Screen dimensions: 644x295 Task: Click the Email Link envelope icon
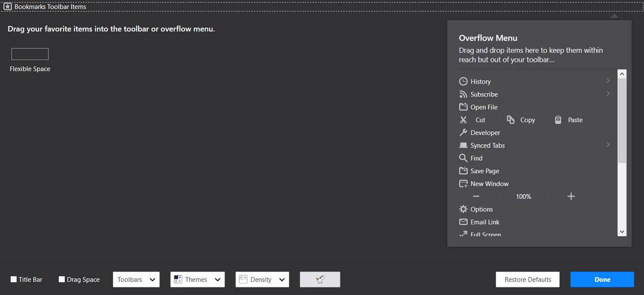point(463,222)
